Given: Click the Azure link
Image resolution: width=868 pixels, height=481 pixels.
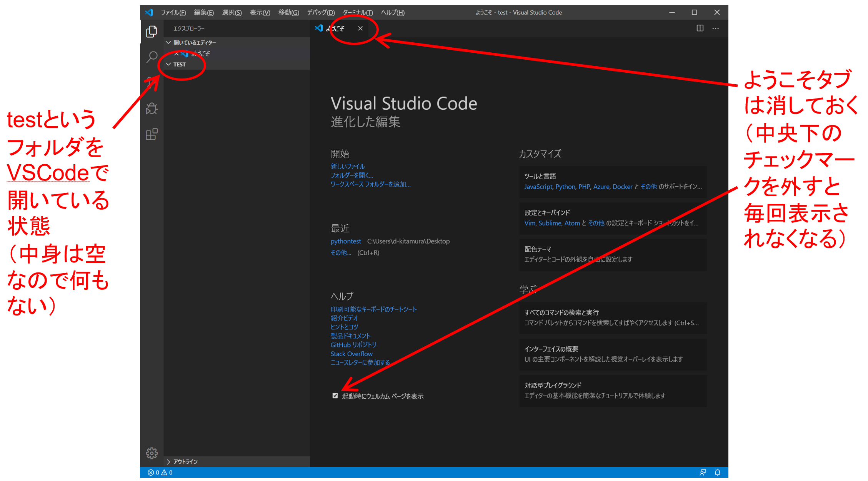Looking at the screenshot, I should coord(601,187).
